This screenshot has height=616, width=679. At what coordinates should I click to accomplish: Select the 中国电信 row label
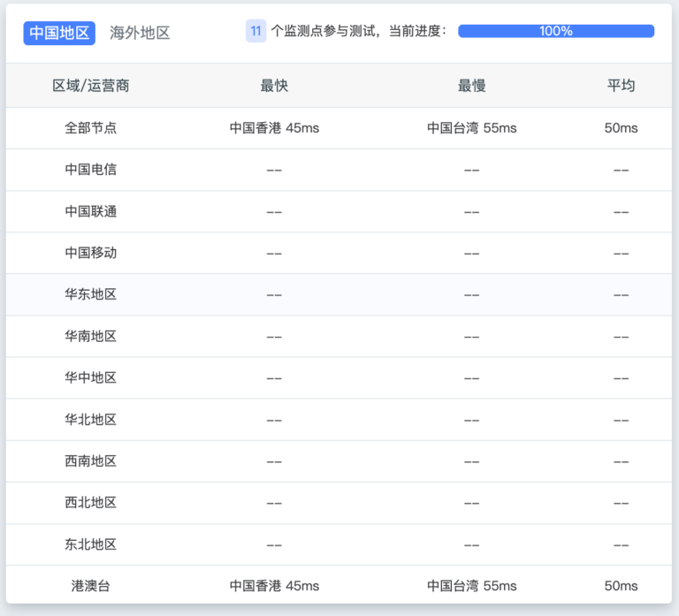[x=91, y=170]
